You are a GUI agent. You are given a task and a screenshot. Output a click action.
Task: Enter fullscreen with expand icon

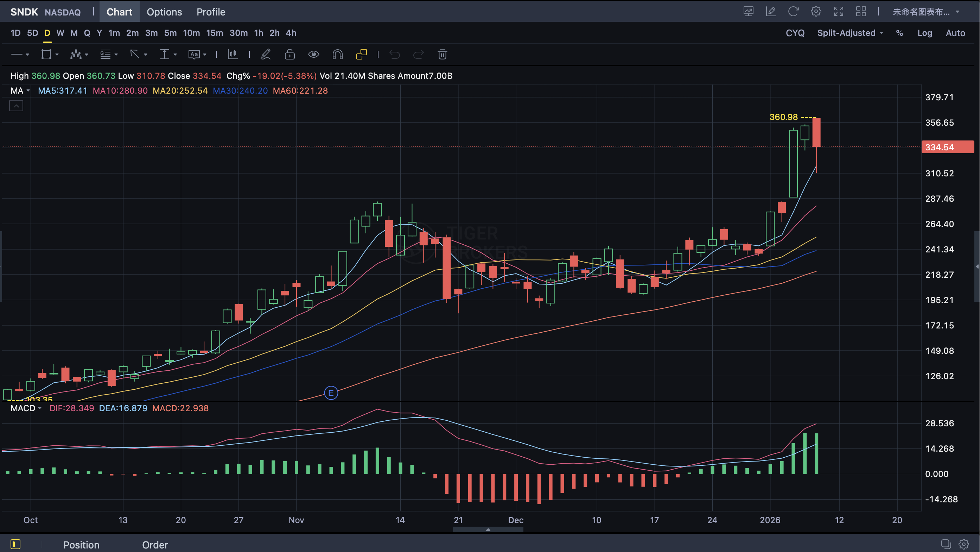click(839, 12)
